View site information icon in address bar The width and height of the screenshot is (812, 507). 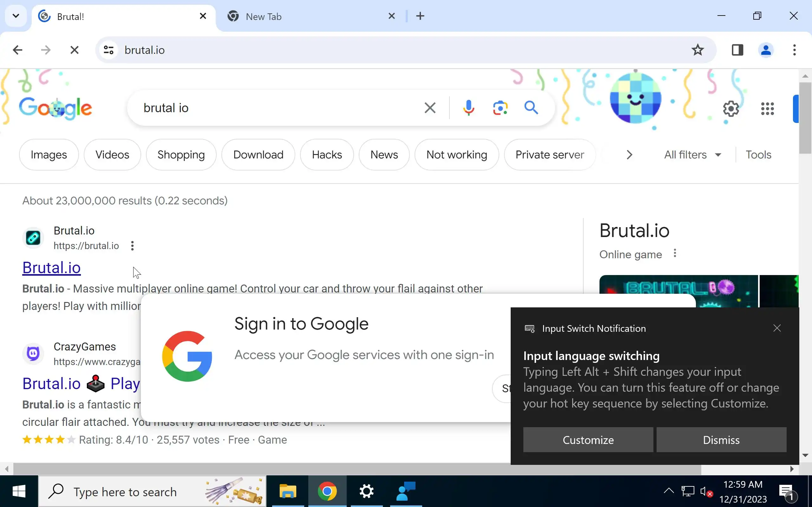point(108,50)
